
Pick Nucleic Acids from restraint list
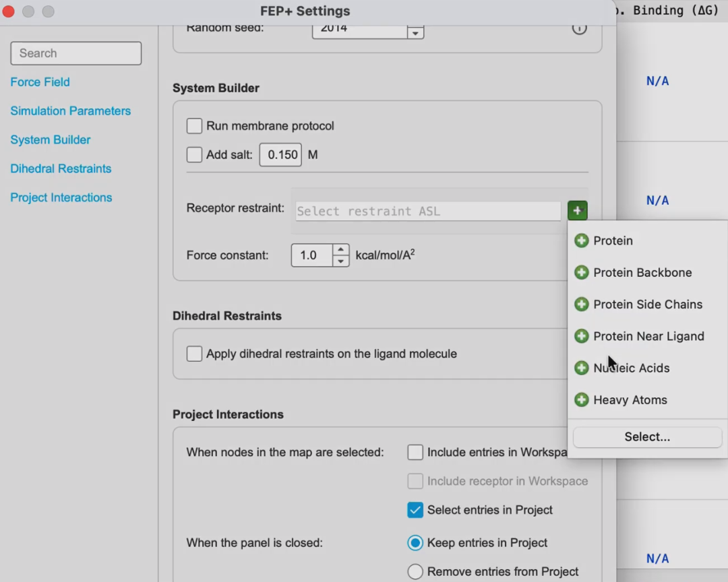point(632,368)
